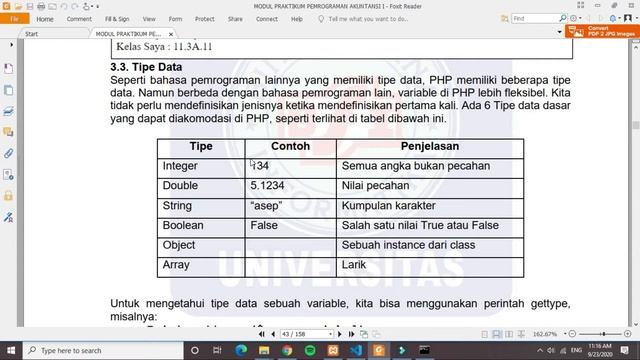Click the zoom out minus button
This screenshot has height=360, width=640.
point(572,334)
